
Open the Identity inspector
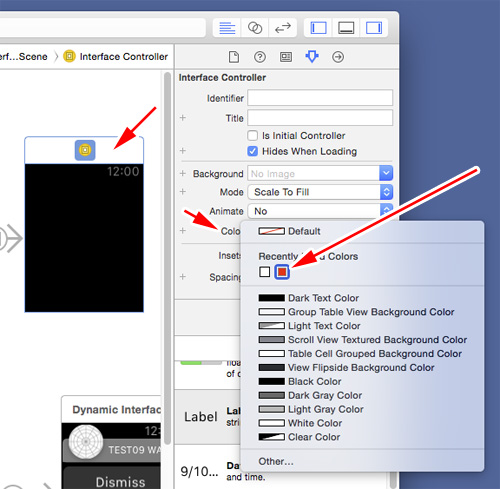pyautogui.click(x=286, y=57)
